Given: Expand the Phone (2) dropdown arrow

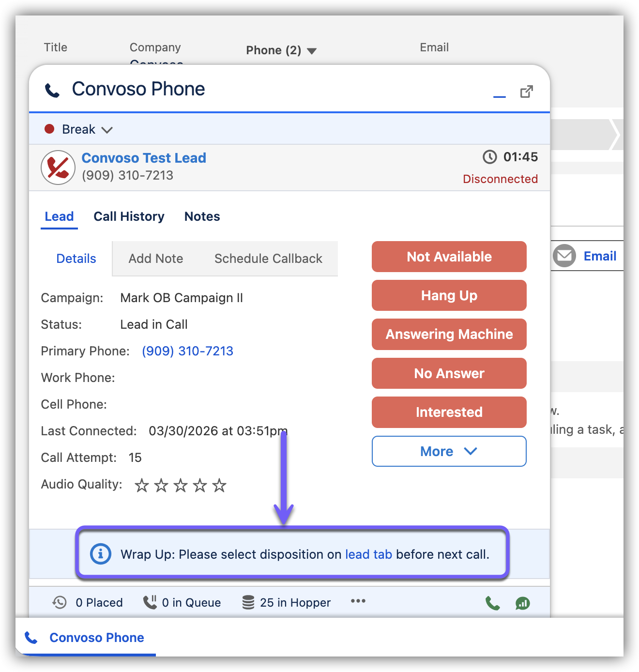Looking at the screenshot, I should tap(312, 51).
